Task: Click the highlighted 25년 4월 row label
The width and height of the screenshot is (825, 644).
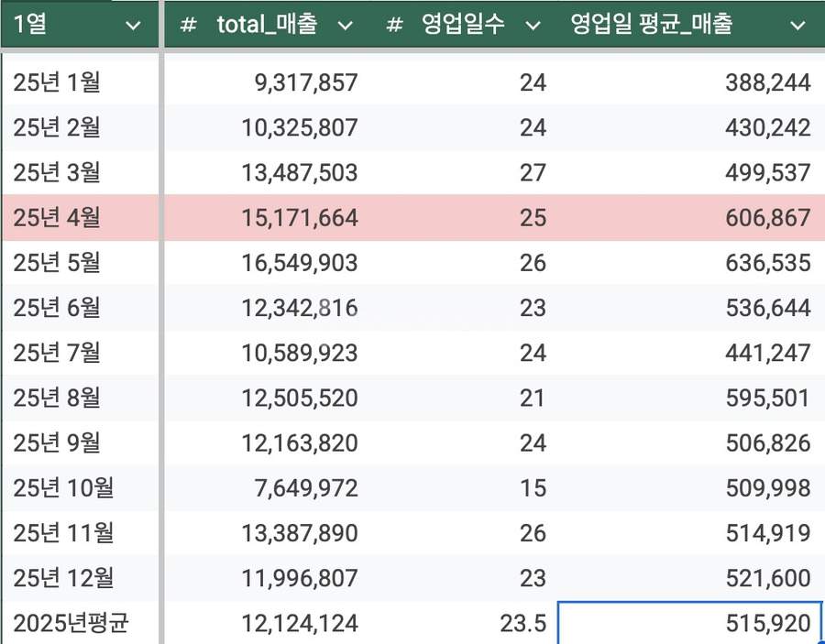Action: tap(57, 218)
